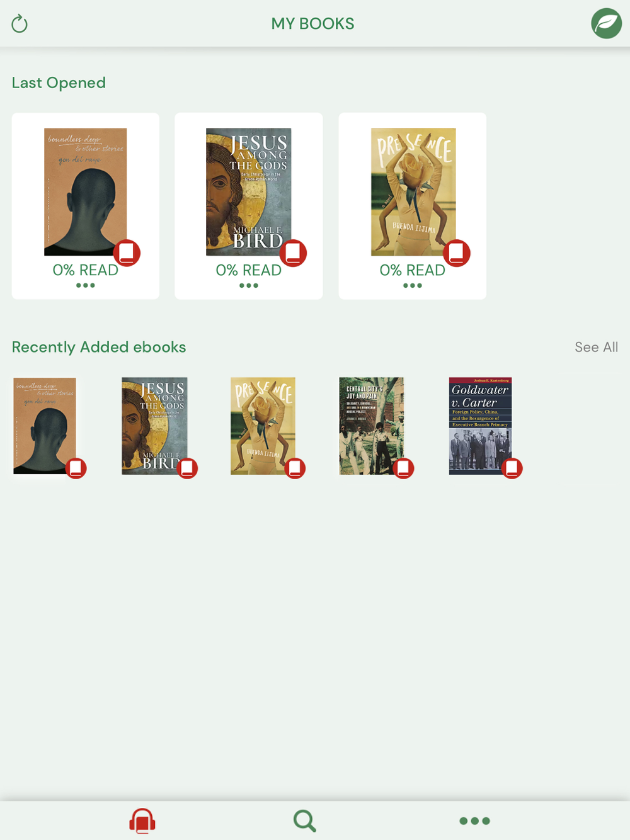This screenshot has width=630, height=840.
Task: Select Presence cover in Recently Added
Action: (263, 426)
